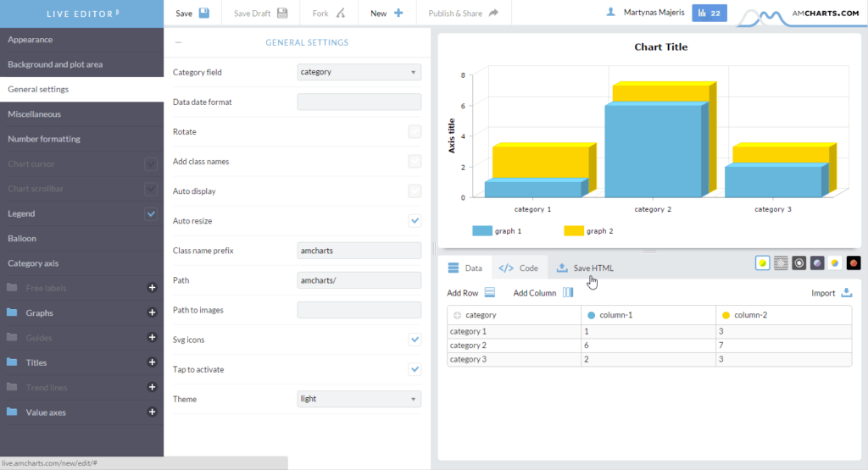The height and width of the screenshot is (470, 868).
Task: Click the graph 1 legend entry
Action: (497, 231)
